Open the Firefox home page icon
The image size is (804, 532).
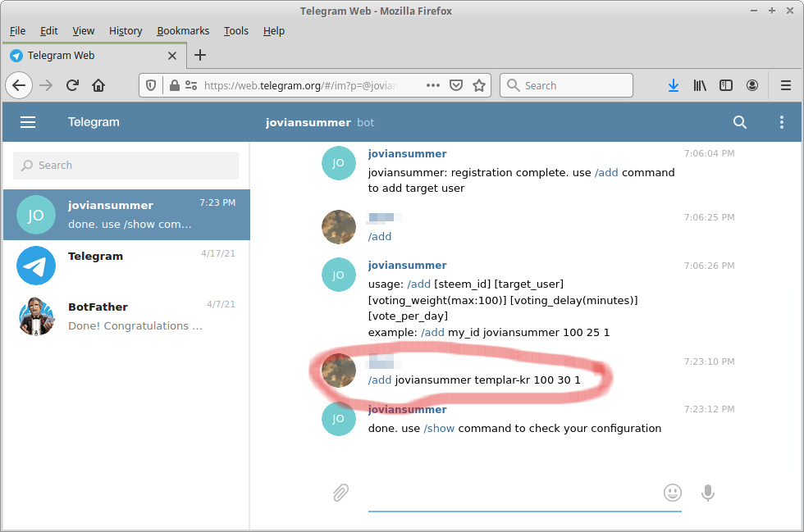(x=98, y=85)
